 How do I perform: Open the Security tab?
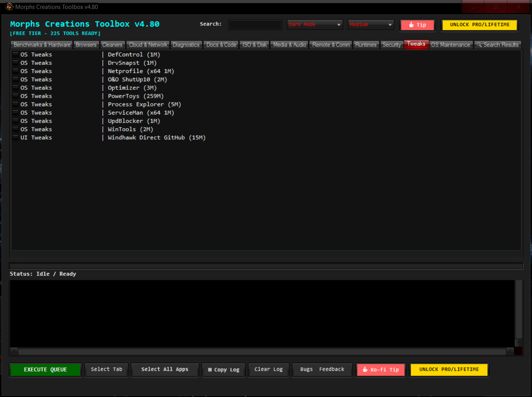coord(391,45)
